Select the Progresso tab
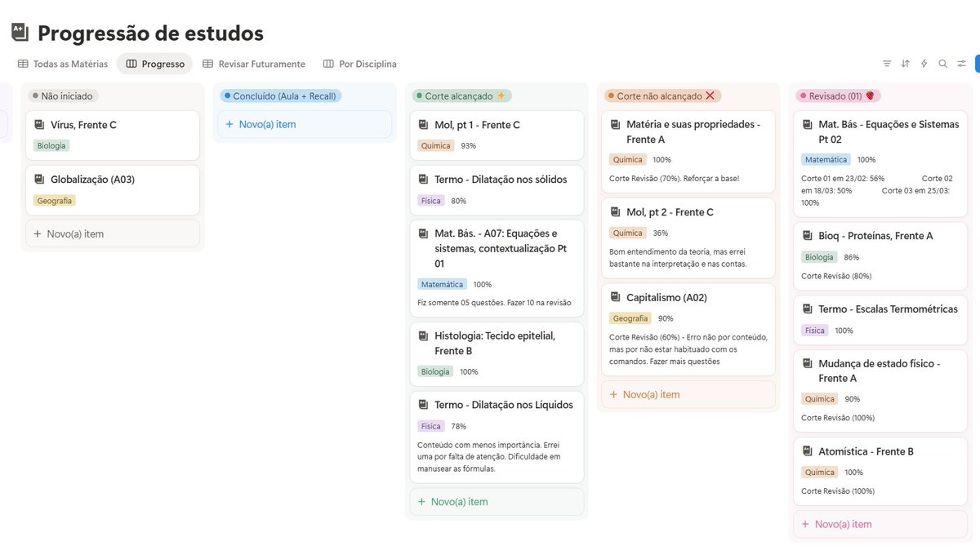 coord(155,64)
